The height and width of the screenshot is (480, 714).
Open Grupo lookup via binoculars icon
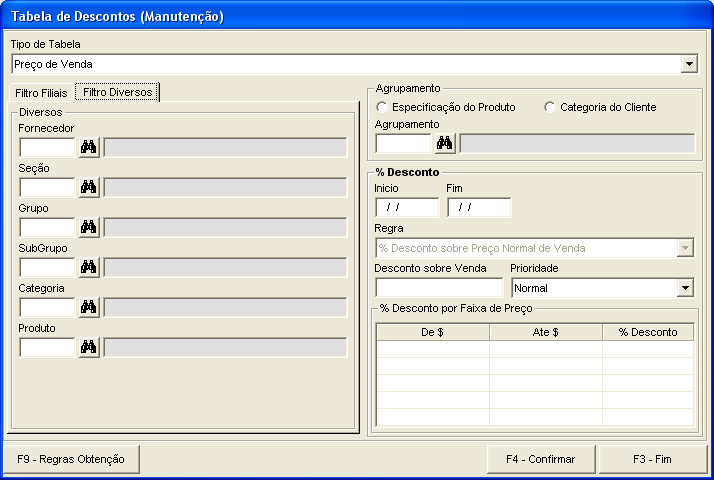point(89,227)
